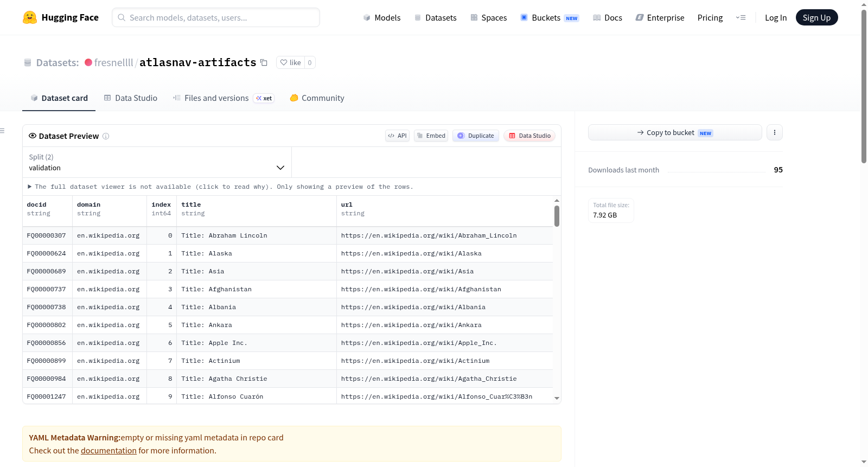Screen dimensions: 868x467
Task: Open the Split validation dropdown
Action: (x=157, y=162)
